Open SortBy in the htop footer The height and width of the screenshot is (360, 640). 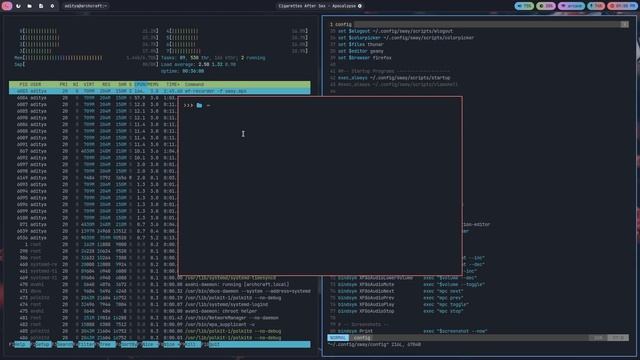pos(129,344)
